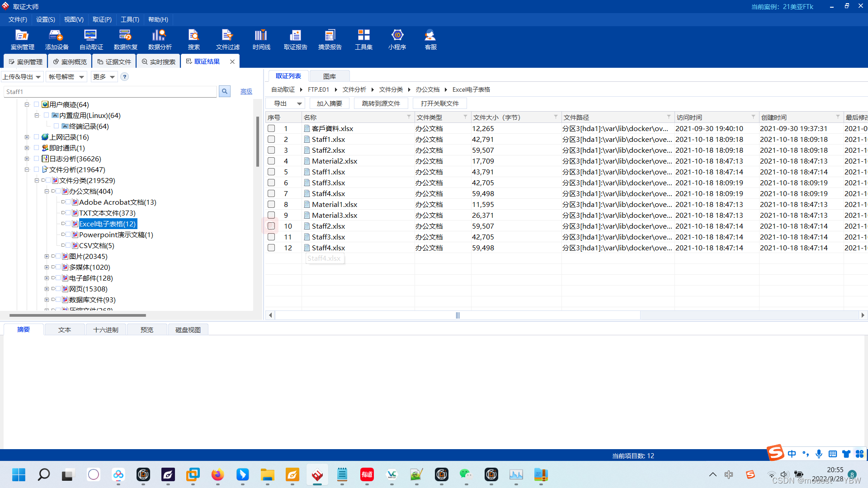Click the horizontal scrollbar of file list

457,315
